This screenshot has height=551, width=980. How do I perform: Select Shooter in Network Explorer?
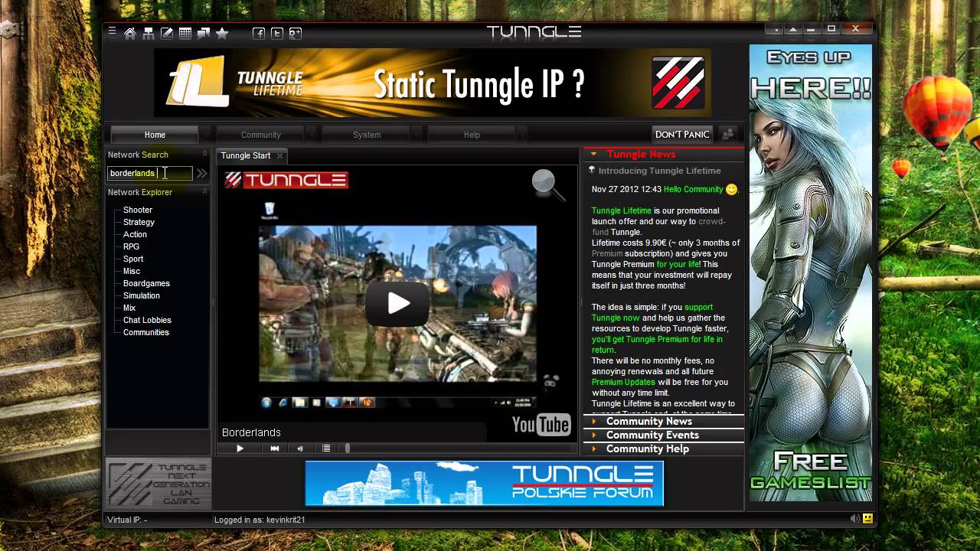point(138,210)
